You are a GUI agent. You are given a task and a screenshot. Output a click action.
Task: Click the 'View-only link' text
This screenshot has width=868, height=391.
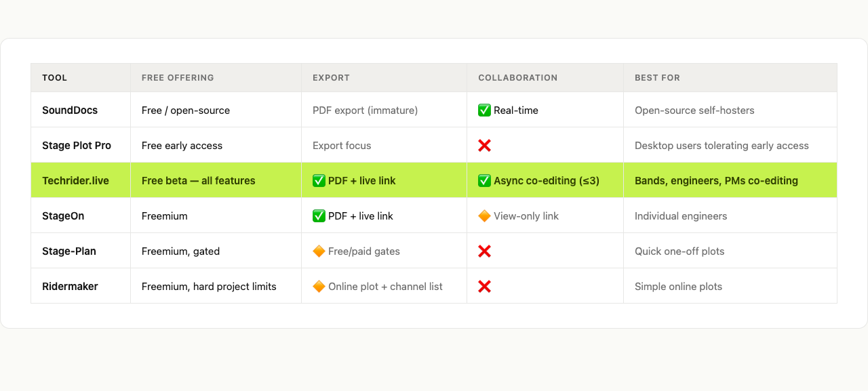(x=526, y=216)
